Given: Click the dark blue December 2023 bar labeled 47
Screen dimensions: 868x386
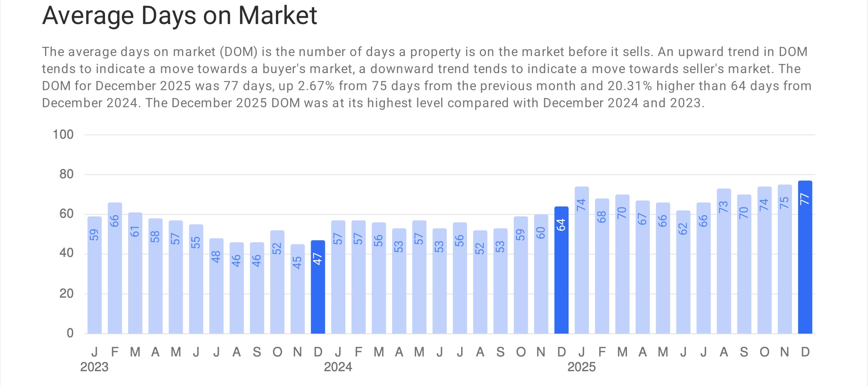Looking at the screenshot, I should [x=318, y=287].
